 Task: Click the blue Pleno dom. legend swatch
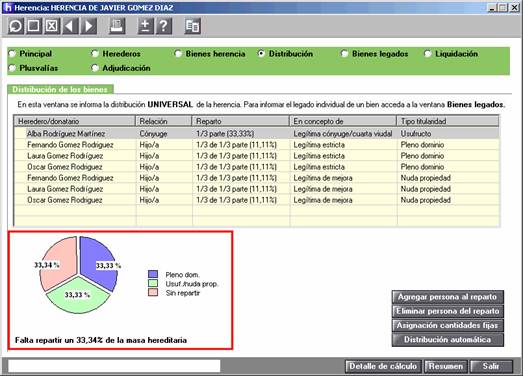click(x=153, y=274)
